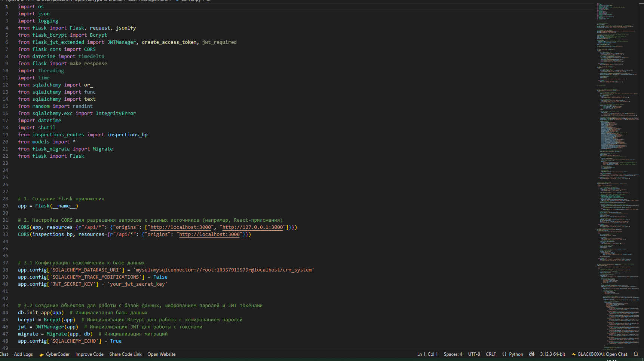Click 'db.init_app(app)' on line 44
644x361 pixels.
(41, 313)
